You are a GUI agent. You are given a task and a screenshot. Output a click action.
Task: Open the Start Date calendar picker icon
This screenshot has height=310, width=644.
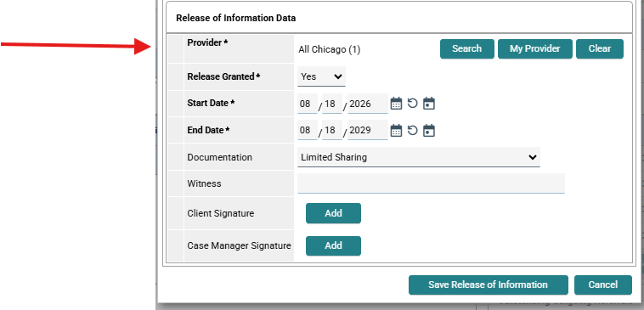(396, 104)
